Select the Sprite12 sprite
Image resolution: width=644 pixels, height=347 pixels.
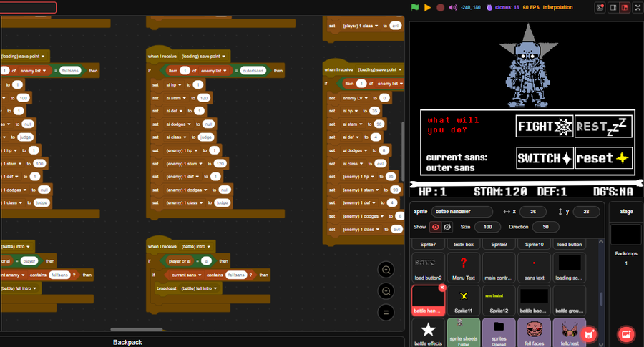click(x=499, y=300)
